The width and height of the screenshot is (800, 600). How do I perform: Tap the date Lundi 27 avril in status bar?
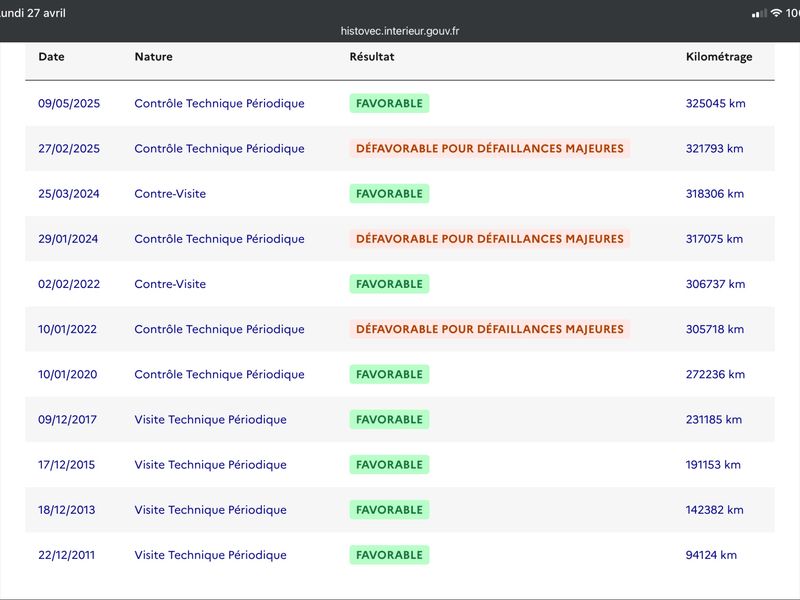(x=33, y=13)
